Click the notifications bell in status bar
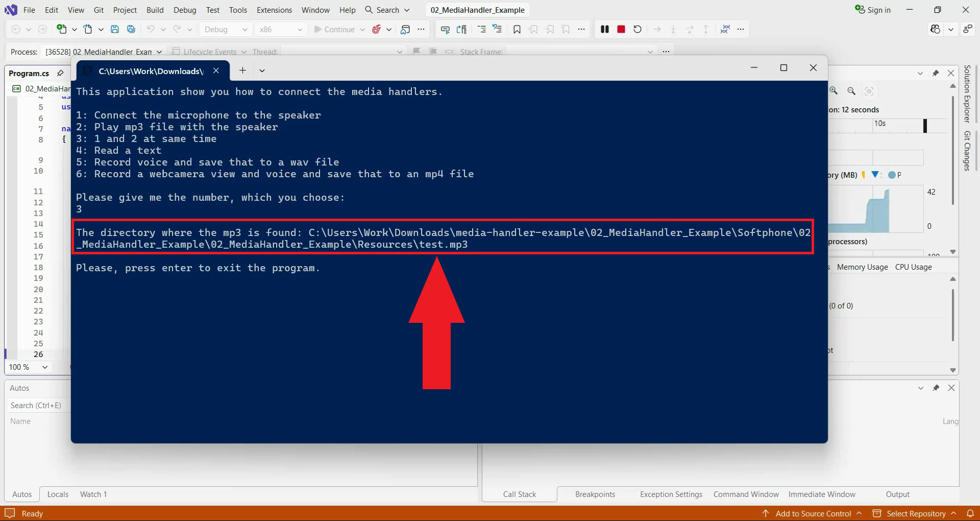This screenshot has width=980, height=521. (x=970, y=513)
